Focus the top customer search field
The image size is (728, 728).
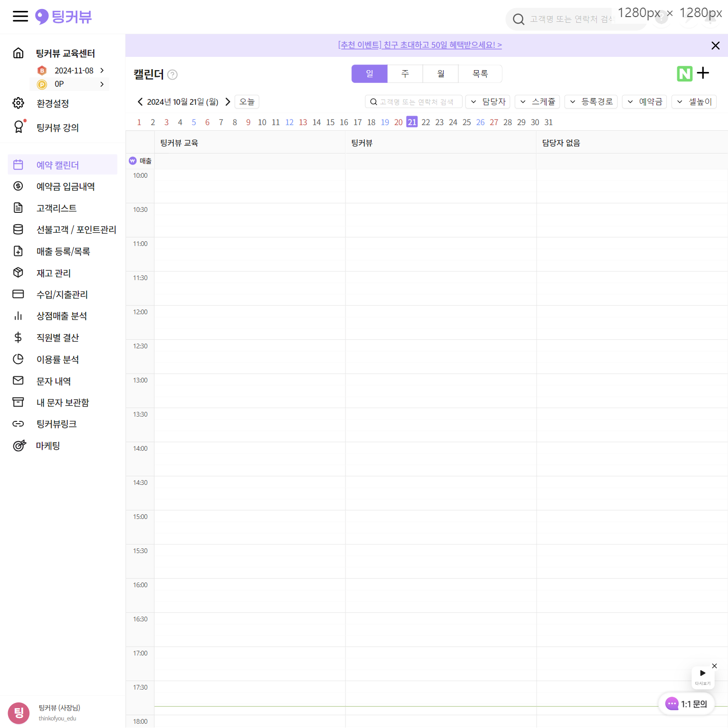[x=576, y=19]
